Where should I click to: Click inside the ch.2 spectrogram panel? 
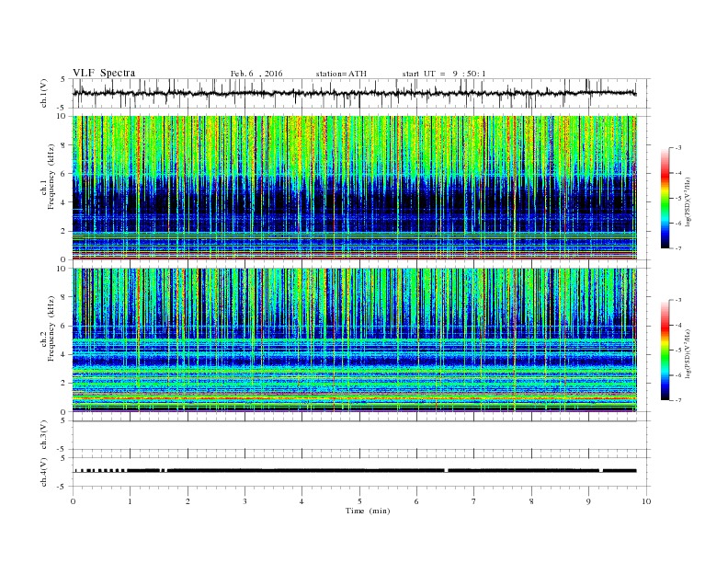(354, 339)
